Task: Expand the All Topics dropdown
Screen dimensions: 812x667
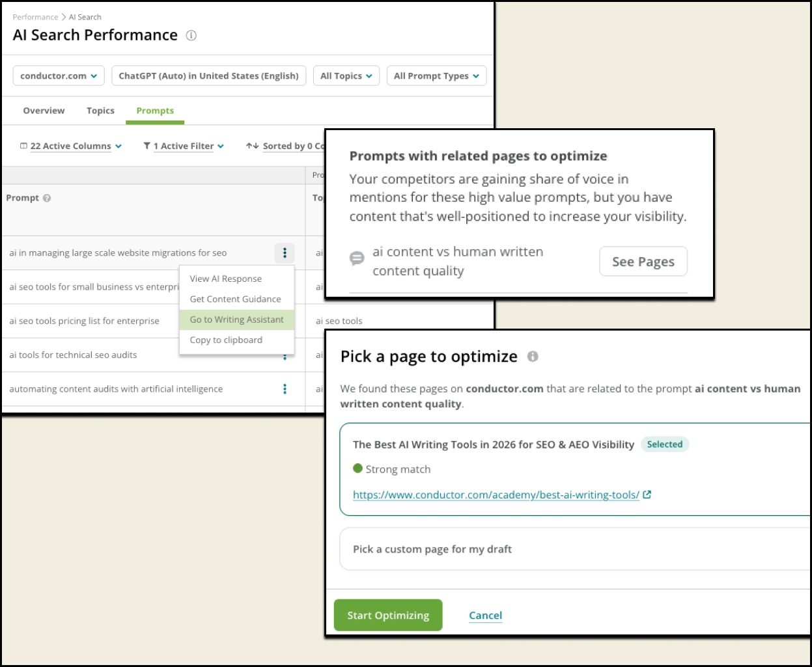Action: coord(346,76)
